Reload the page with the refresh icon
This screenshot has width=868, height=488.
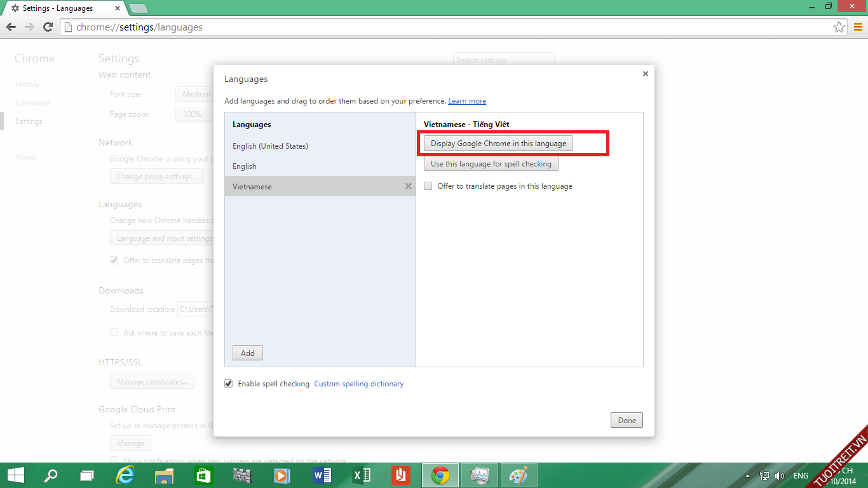pos(48,27)
